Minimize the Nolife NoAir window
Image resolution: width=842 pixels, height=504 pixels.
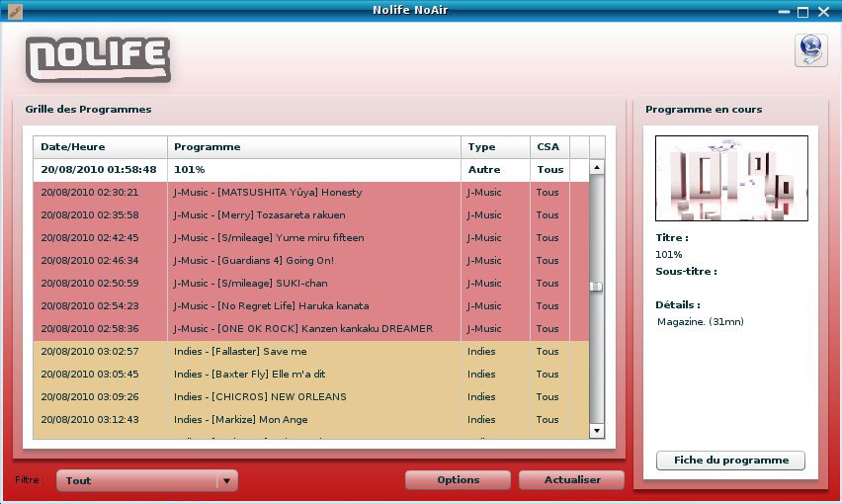click(x=784, y=12)
